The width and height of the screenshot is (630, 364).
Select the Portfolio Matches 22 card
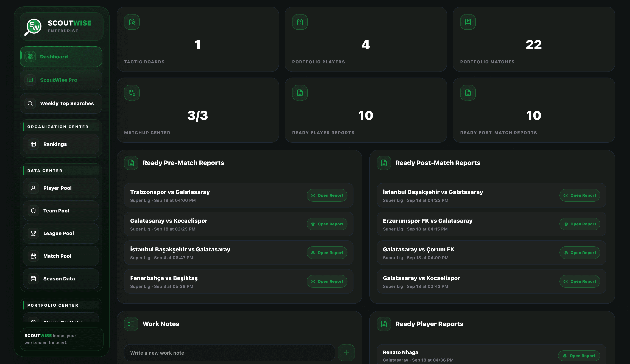534,39
